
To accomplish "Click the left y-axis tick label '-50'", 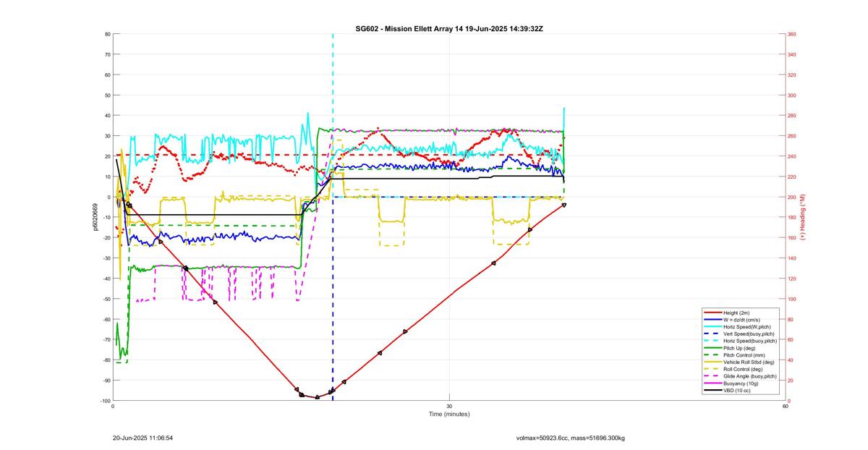I will pos(106,299).
